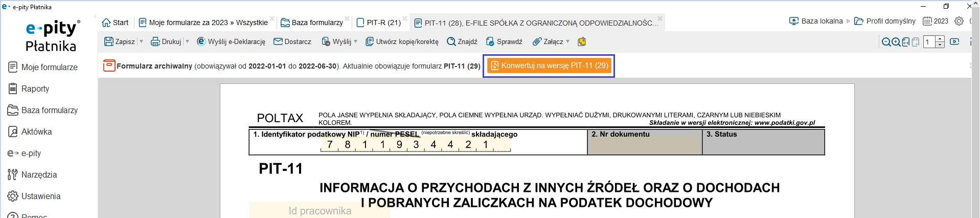This screenshot has width=980, height=218.
Task: Click Utwórz kopię/korektę
Action: 402,41
